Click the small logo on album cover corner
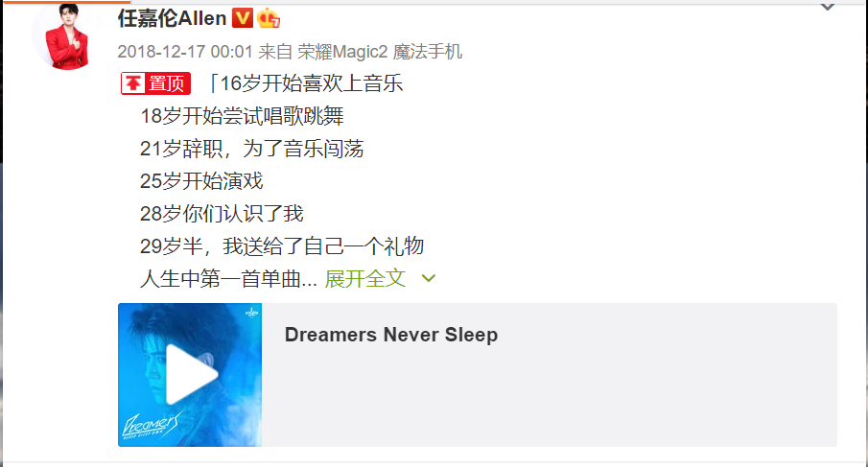The width and height of the screenshot is (868, 467). point(252,312)
